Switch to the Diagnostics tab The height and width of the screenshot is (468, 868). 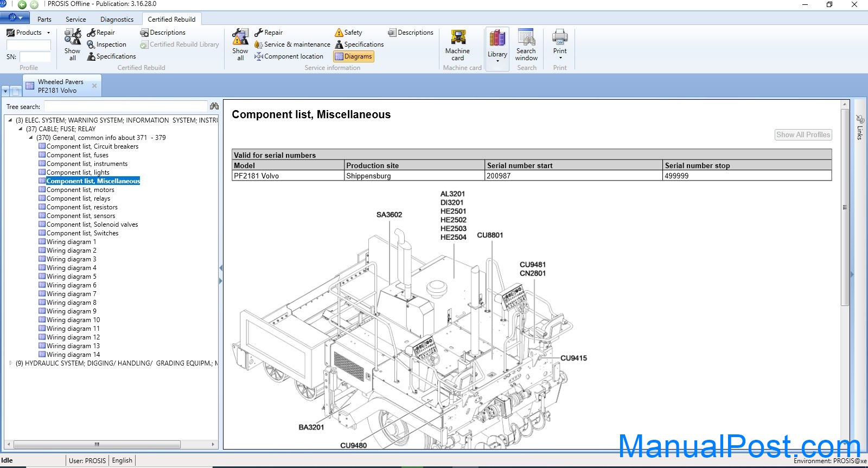coord(117,19)
